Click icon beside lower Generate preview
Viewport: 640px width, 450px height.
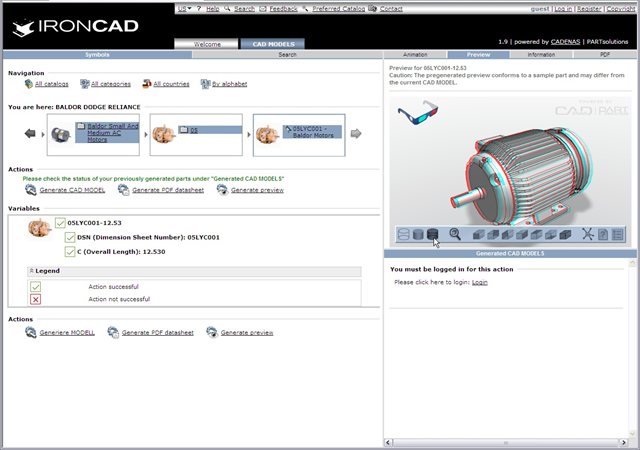coord(212,332)
